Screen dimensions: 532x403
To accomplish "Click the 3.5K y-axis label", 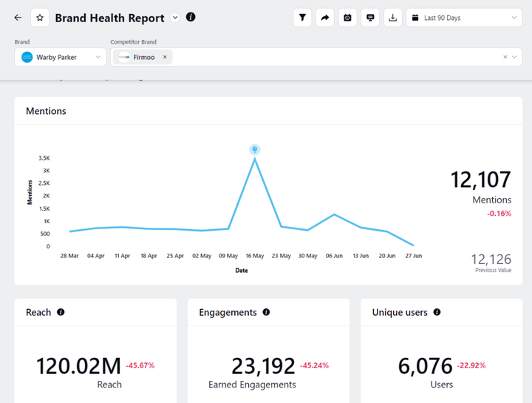I will point(44,158).
